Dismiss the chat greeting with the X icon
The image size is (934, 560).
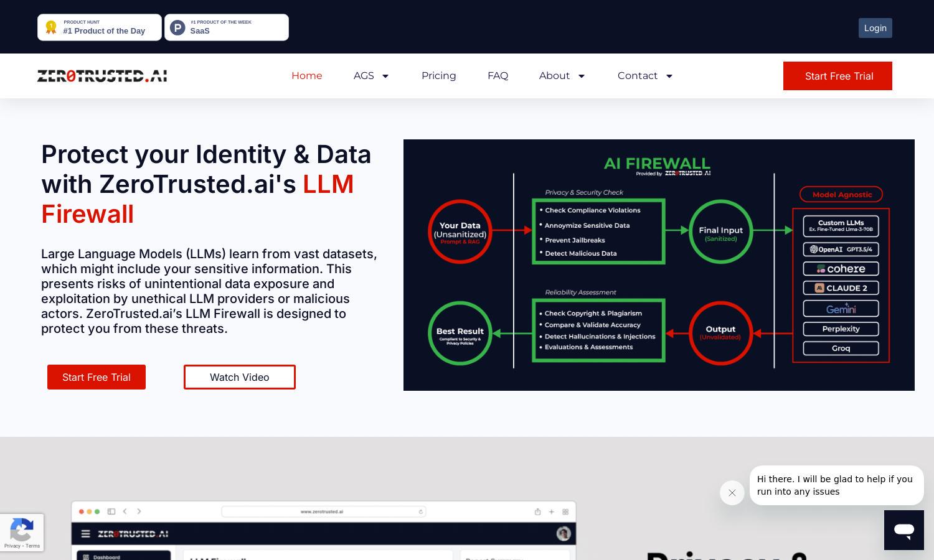click(x=732, y=493)
